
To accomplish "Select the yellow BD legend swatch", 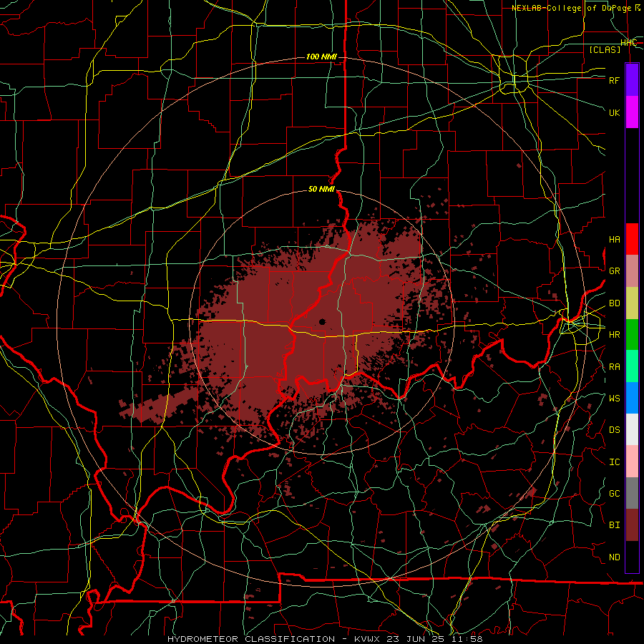I will coord(632,303).
